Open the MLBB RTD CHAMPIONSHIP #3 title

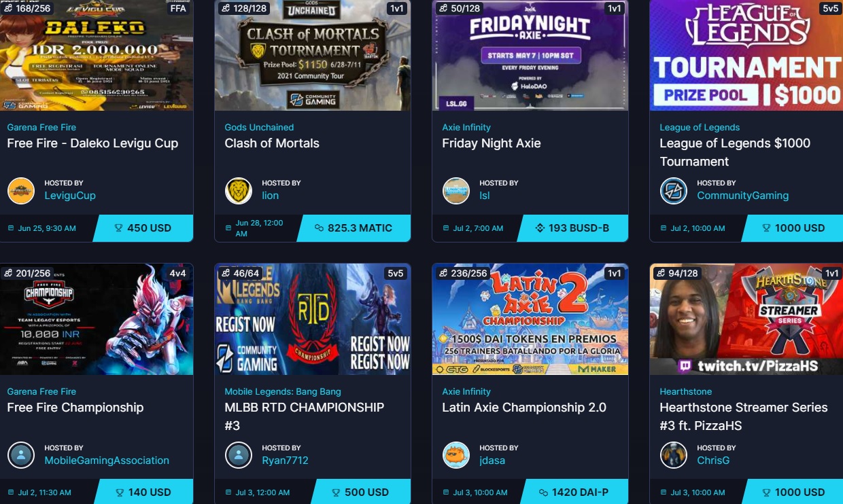pyautogui.click(x=305, y=416)
